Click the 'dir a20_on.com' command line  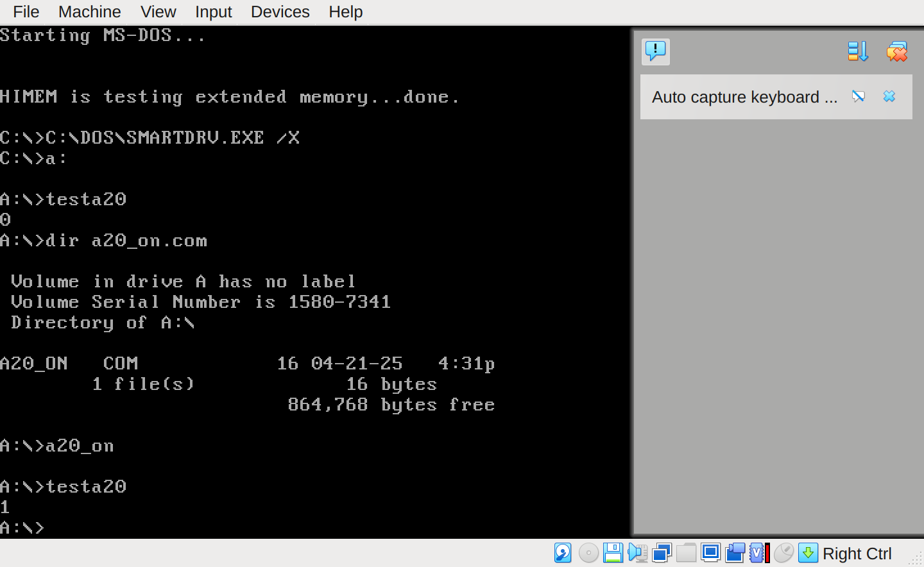point(104,241)
